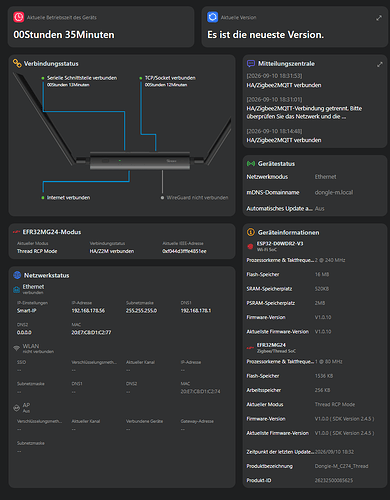Expand the Mitteilungszentrale panel

coord(380,64)
